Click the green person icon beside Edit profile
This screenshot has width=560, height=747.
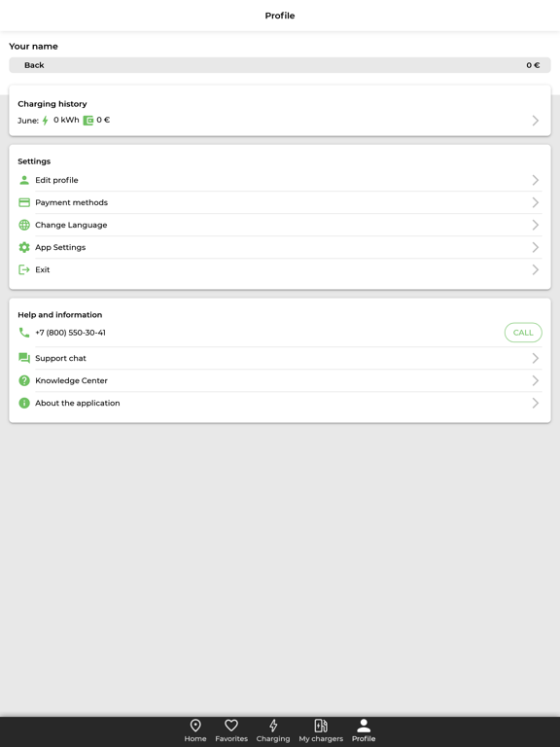click(x=23, y=180)
